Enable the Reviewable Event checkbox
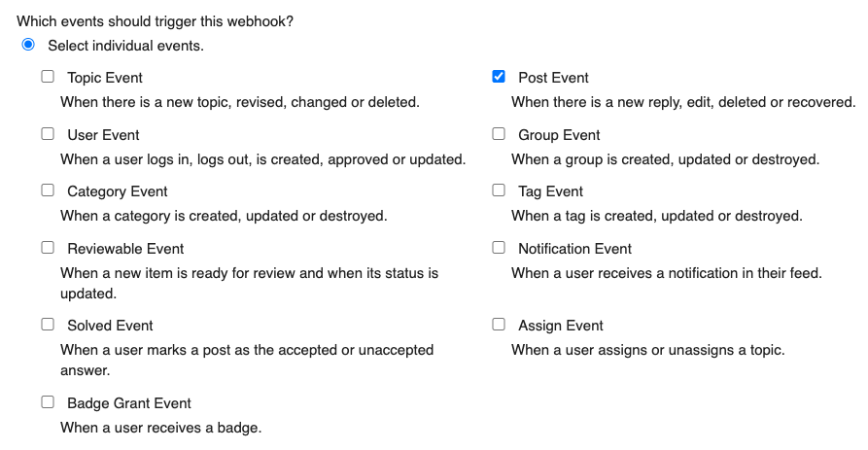The width and height of the screenshot is (868, 450). point(48,248)
